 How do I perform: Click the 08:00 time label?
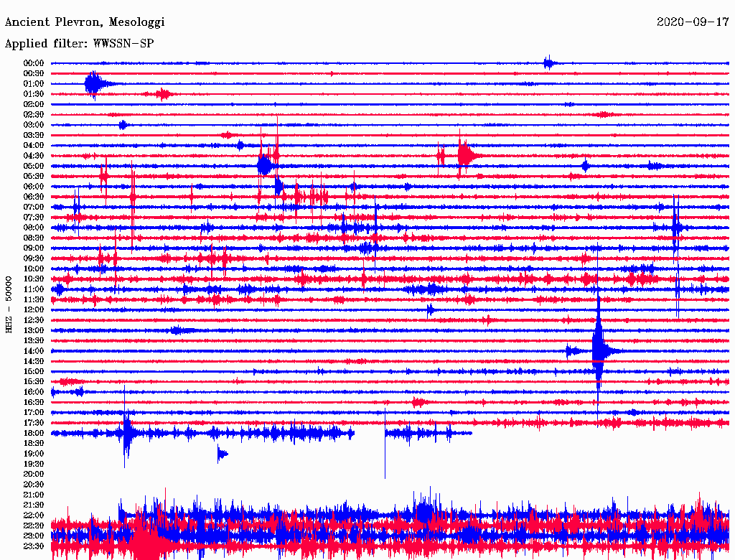(34, 228)
